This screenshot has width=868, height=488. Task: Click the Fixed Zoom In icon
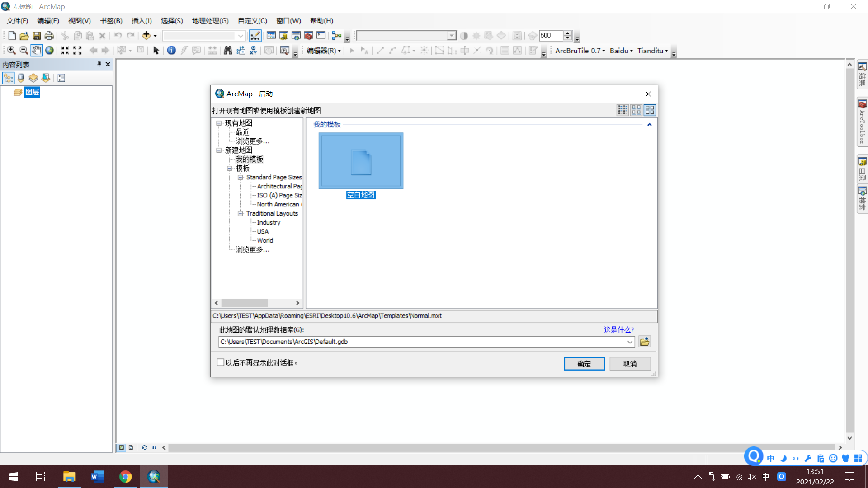click(65, 51)
